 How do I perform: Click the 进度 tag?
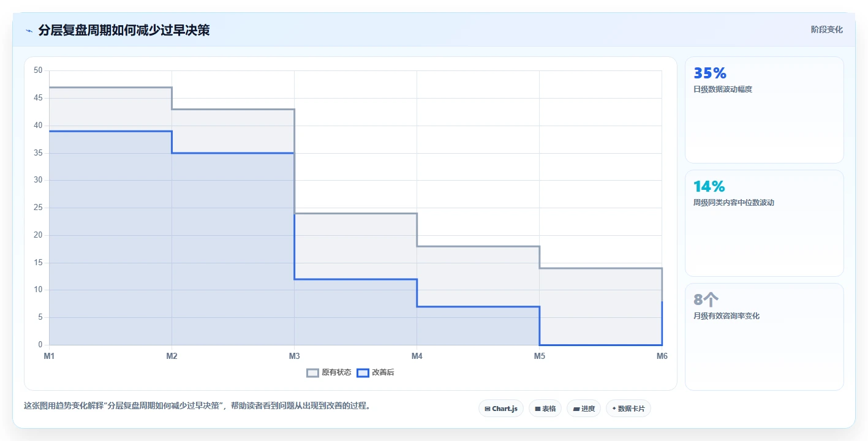coord(584,409)
